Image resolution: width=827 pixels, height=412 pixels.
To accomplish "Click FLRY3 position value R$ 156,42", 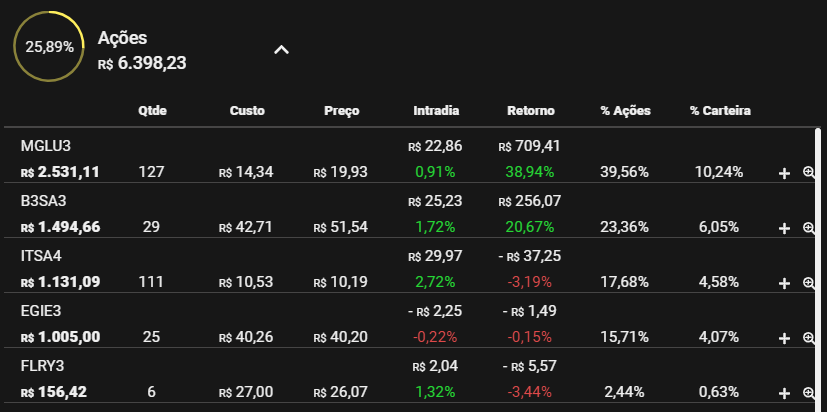I will coord(54,392).
